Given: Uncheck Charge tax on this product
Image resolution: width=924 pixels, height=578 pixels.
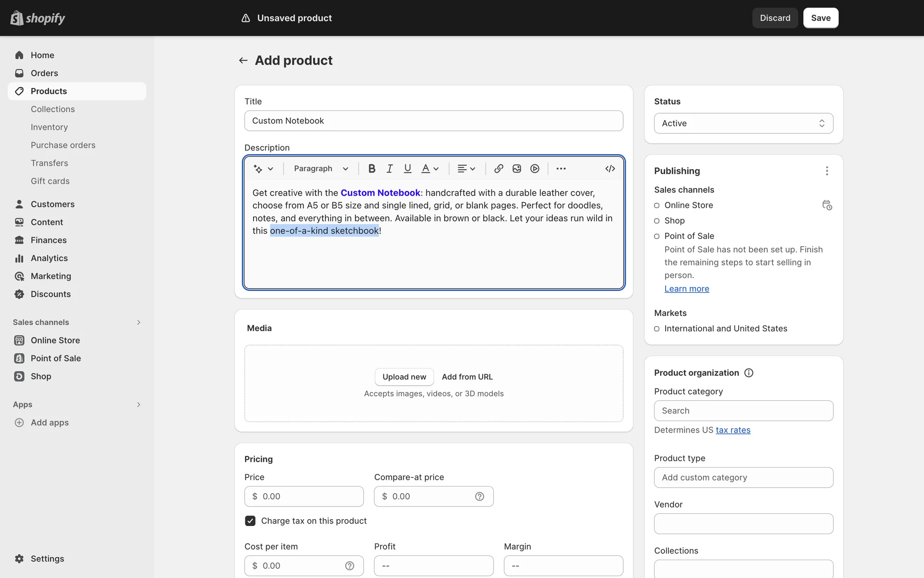Looking at the screenshot, I should [x=250, y=521].
